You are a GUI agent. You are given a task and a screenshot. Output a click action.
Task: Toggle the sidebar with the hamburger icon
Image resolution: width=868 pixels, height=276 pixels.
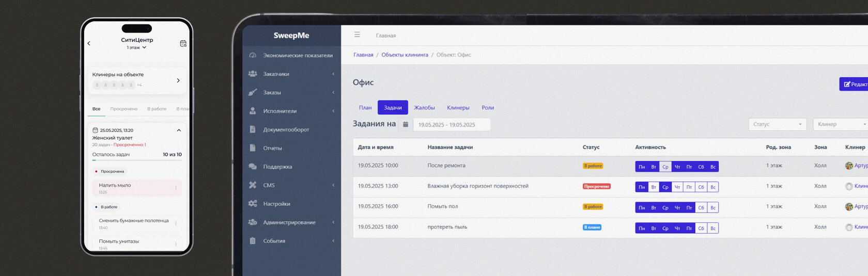(x=357, y=35)
